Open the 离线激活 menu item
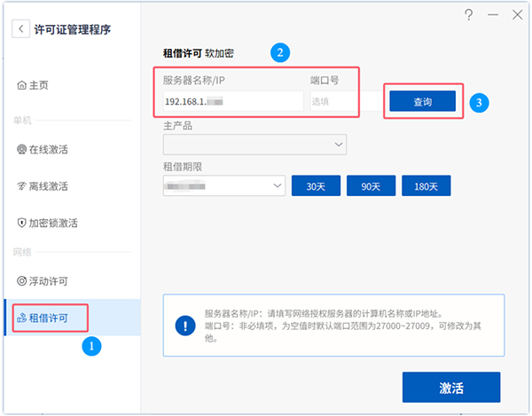Image resolution: width=532 pixels, height=416 pixels. (x=43, y=186)
